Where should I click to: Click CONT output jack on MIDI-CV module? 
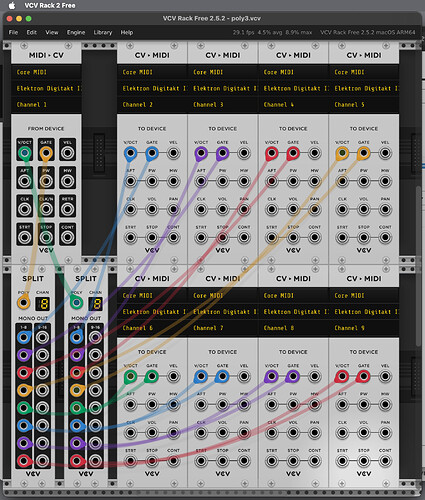pyautogui.click(x=68, y=238)
